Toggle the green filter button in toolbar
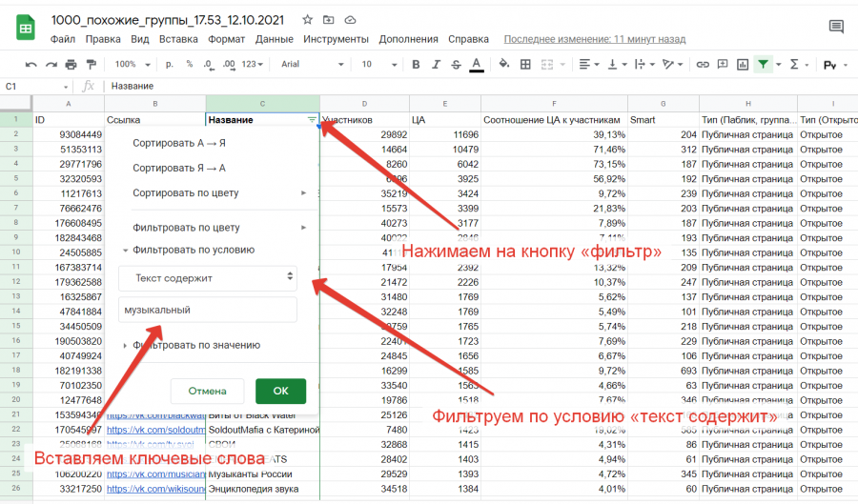 pos(763,65)
